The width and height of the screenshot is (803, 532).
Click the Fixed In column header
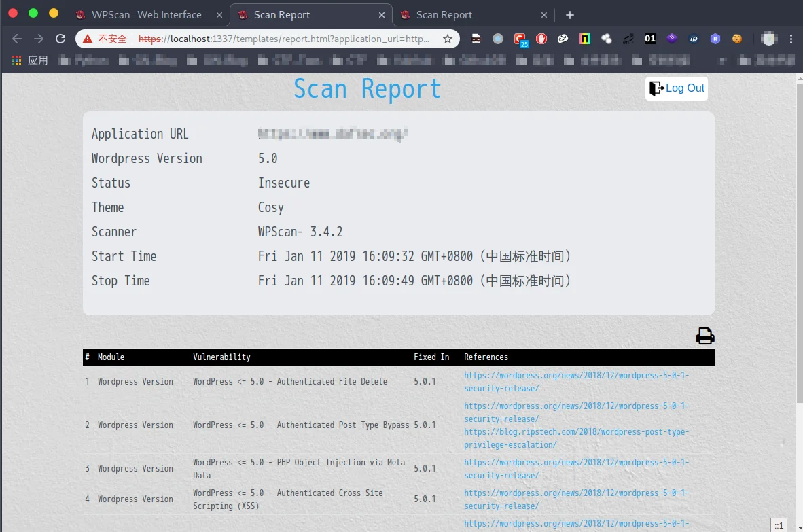click(x=431, y=357)
